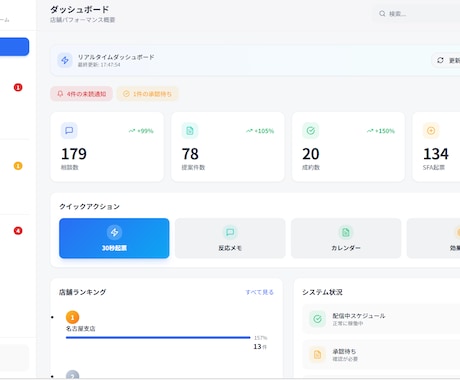Open the 4件の未読通知 badge
This screenshot has height=380, width=460.
pos(81,94)
